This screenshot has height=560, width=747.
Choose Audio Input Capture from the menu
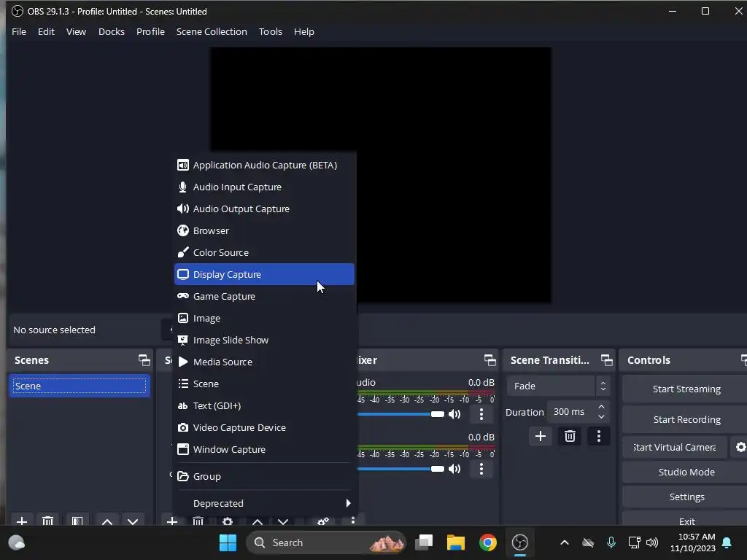264,187
